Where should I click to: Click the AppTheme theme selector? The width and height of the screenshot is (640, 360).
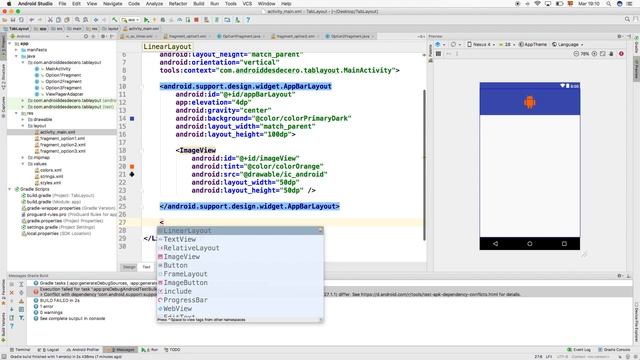pyautogui.click(x=533, y=44)
